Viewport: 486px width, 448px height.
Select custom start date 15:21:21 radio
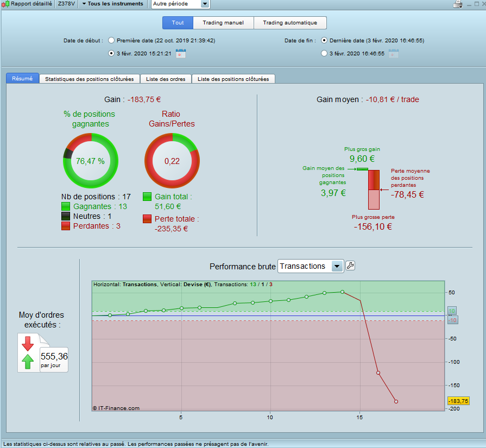click(x=111, y=53)
